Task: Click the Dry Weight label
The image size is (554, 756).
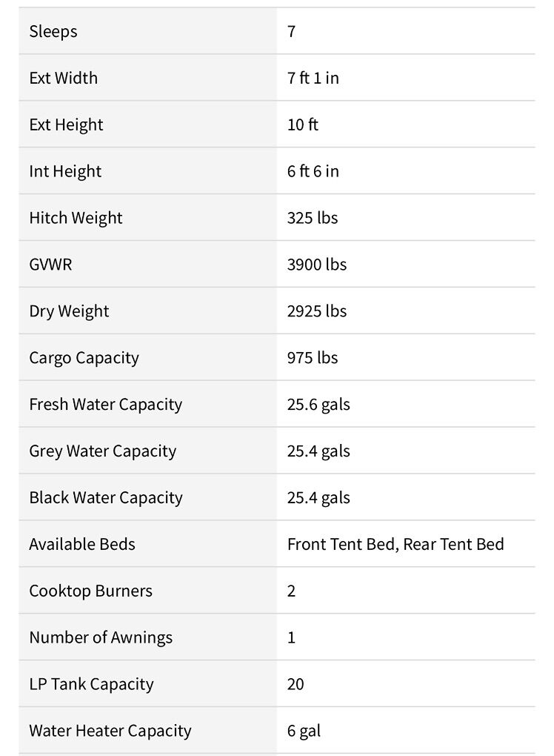Action: pyautogui.click(x=69, y=311)
